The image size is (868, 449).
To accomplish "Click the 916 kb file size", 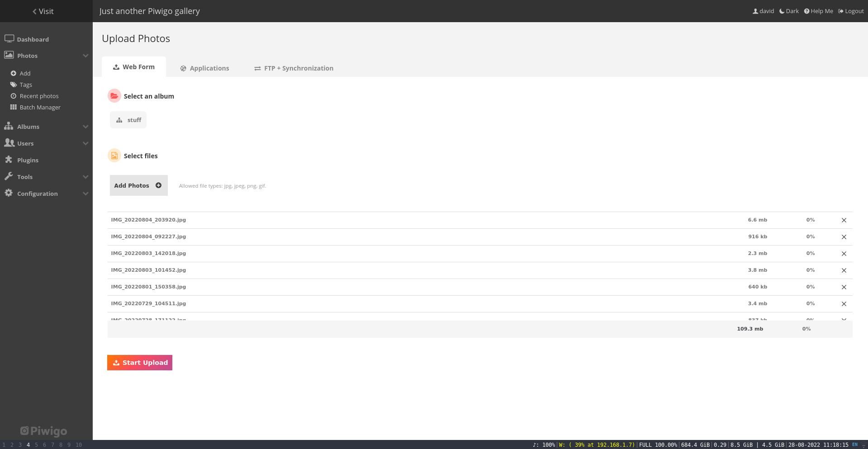I will pos(758,236).
